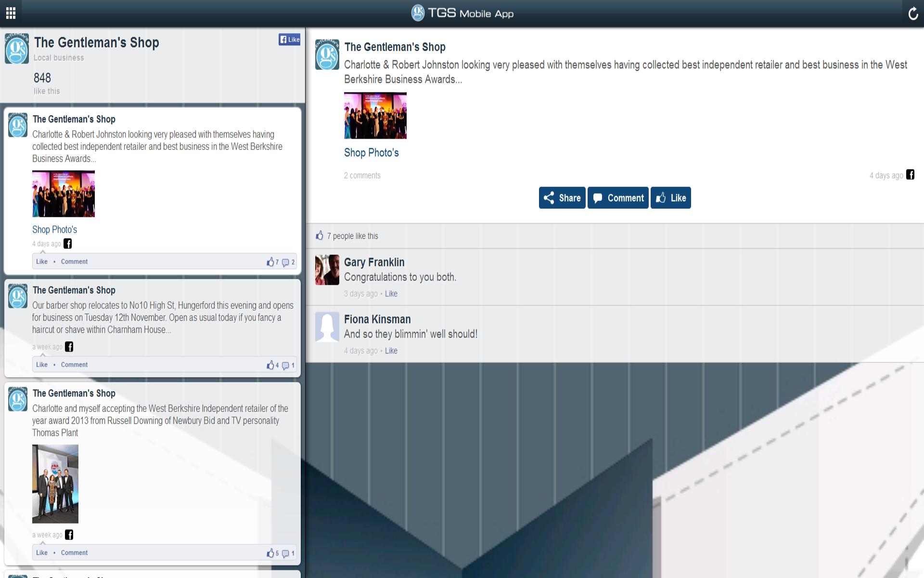Click thumbs-up icon beside '7 people like this'

coord(320,236)
